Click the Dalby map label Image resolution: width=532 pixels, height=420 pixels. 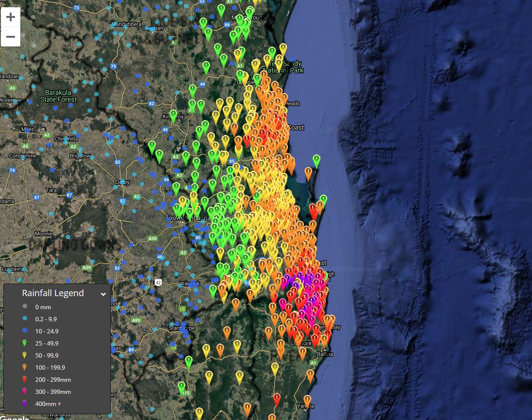coord(122,182)
